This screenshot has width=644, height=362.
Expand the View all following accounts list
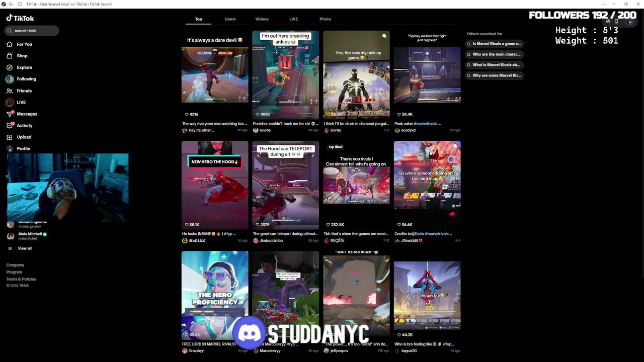(x=25, y=248)
